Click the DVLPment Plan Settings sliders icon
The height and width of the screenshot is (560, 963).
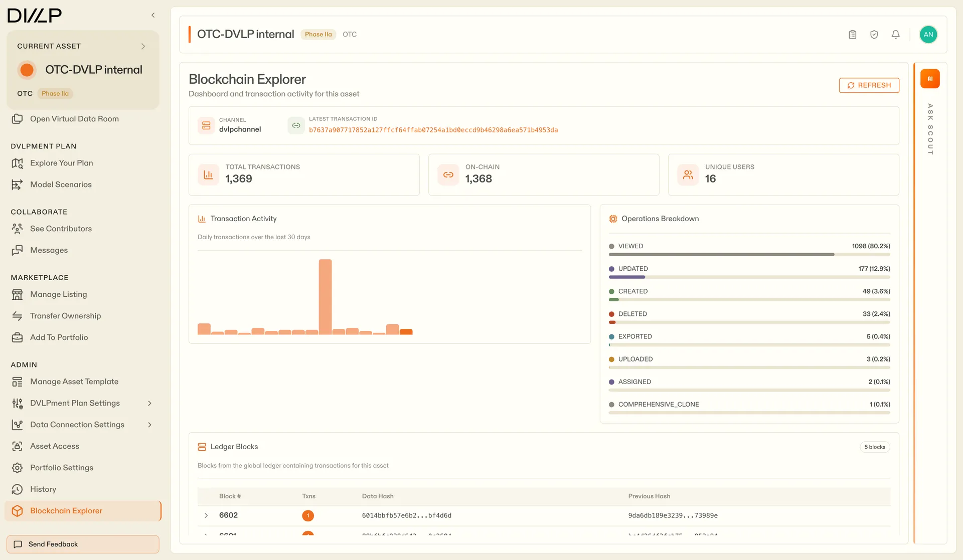pyautogui.click(x=18, y=403)
